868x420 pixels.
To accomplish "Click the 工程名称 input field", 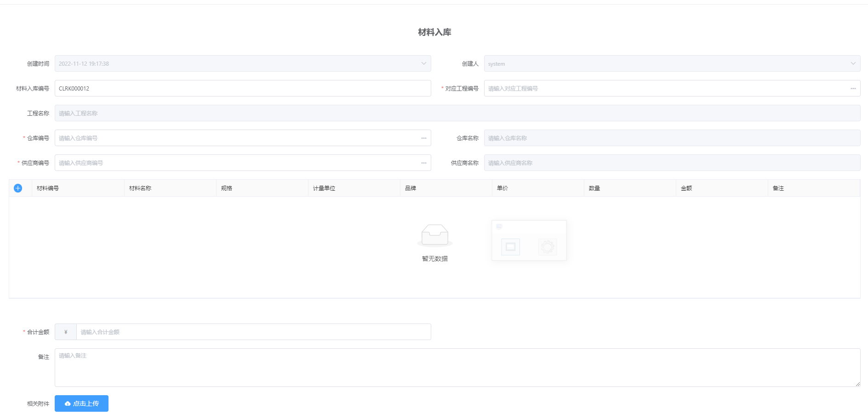I will (457, 113).
